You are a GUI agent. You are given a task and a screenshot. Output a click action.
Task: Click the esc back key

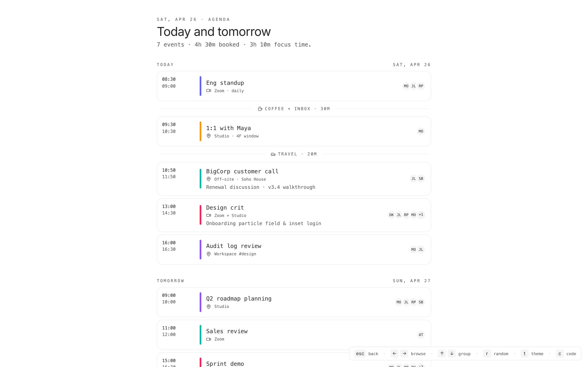pos(360,354)
